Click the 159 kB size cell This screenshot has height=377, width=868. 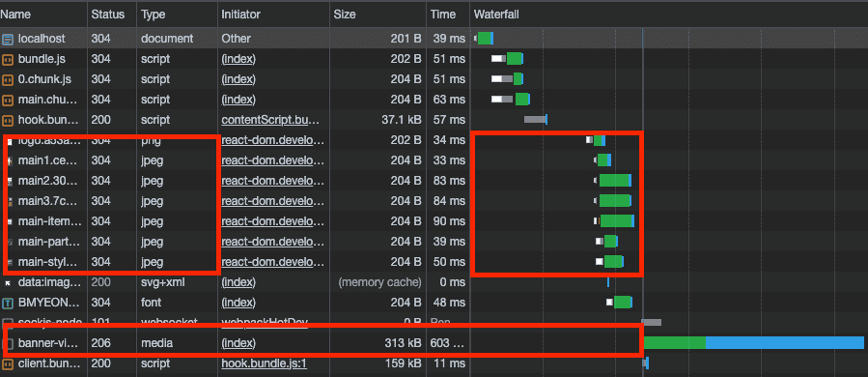click(403, 364)
